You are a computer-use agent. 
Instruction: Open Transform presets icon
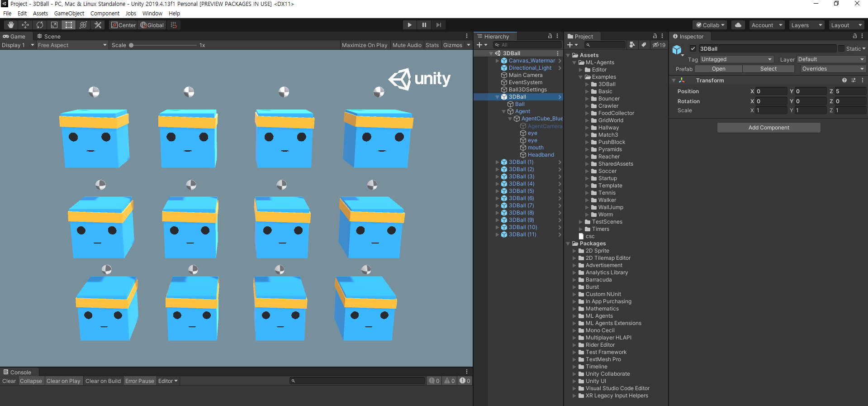point(854,80)
